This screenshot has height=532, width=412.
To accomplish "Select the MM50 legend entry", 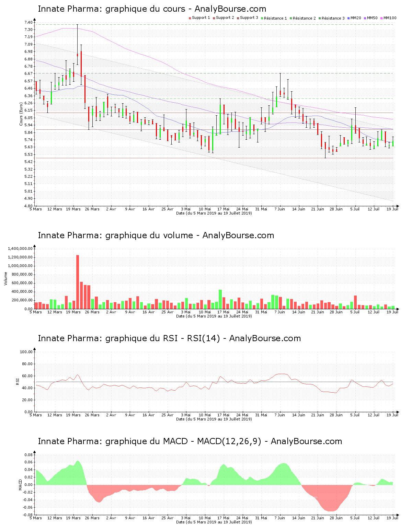I will tap(371, 18).
